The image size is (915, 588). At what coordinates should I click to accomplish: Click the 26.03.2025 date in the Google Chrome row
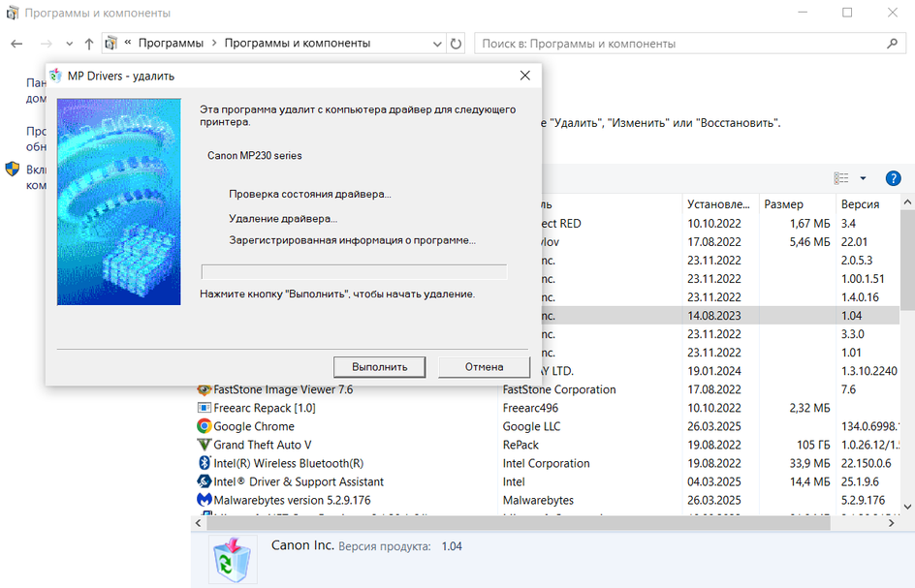[713, 426]
